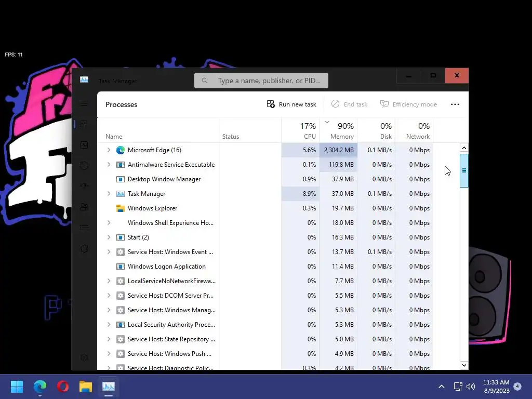Screen dimensions: 532x399
Task: Open the volume control in system tray
Action: (x=471, y=387)
